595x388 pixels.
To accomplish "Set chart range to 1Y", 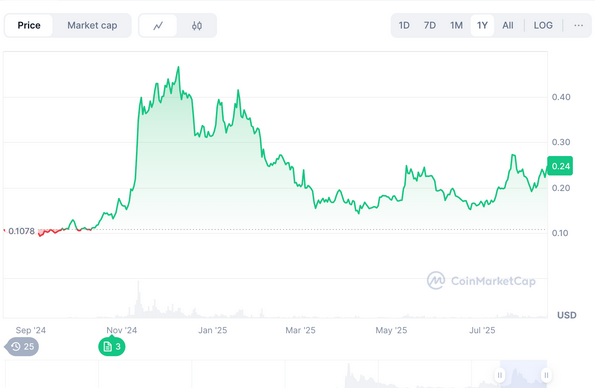I will tap(482, 25).
